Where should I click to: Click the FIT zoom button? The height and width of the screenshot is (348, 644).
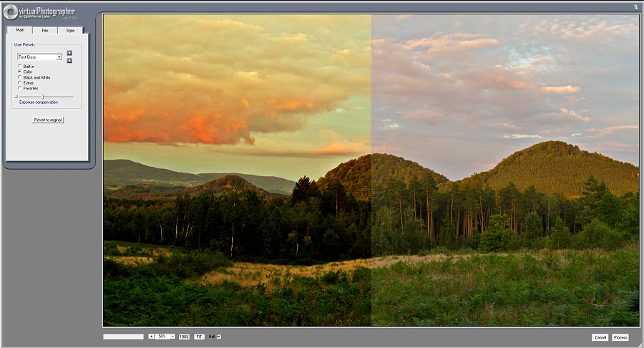click(199, 337)
